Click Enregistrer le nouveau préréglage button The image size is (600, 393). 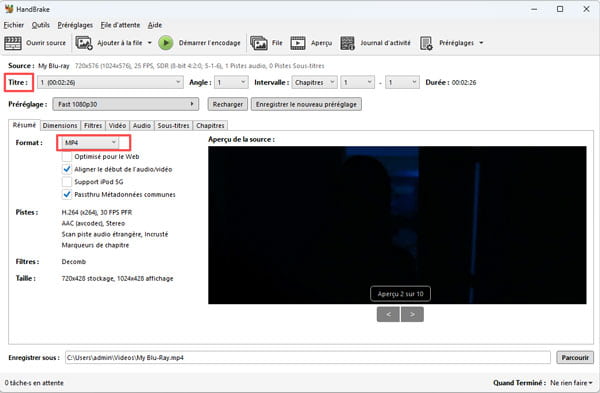pos(306,104)
